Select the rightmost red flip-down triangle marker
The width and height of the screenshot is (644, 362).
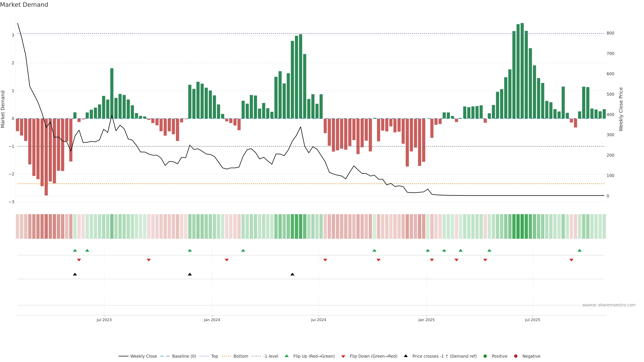pyautogui.click(x=571, y=260)
